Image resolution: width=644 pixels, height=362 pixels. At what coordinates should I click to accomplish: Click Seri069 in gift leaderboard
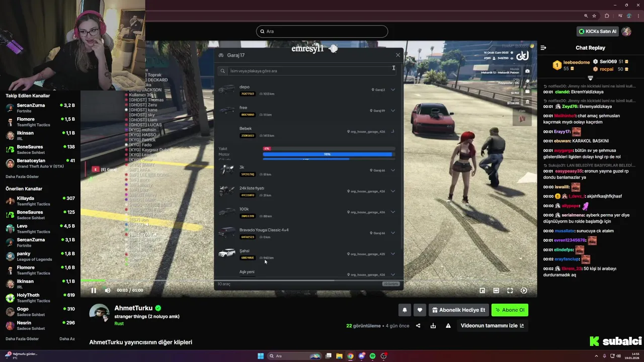(x=608, y=61)
